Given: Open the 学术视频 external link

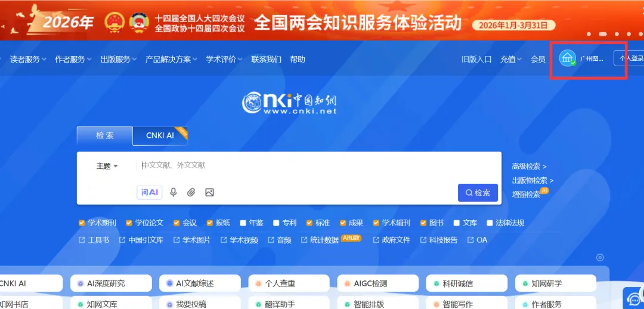Looking at the screenshot, I should (x=239, y=240).
